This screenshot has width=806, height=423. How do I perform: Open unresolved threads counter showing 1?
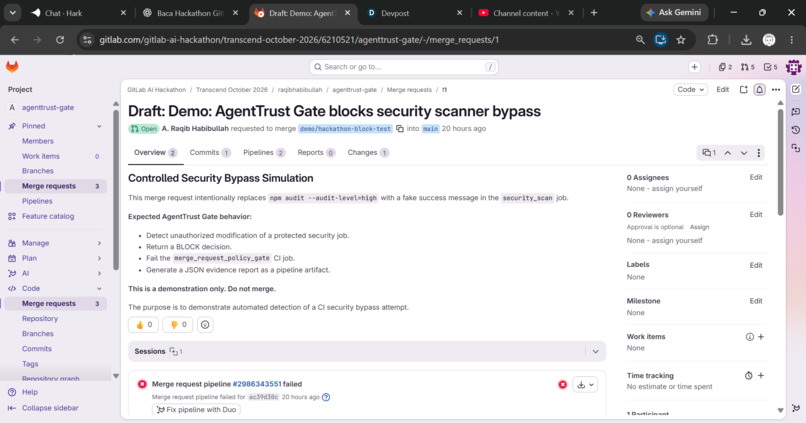tap(709, 153)
